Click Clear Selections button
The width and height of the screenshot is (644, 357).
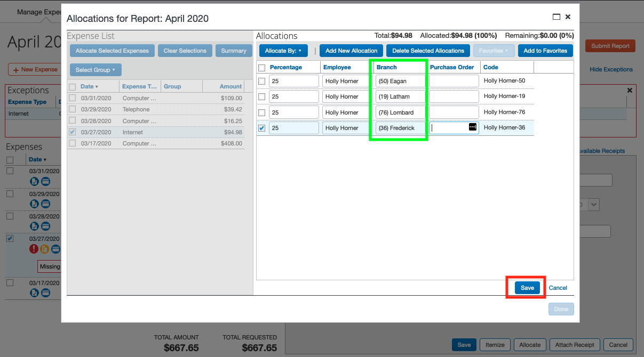click(x=185, y=51)
